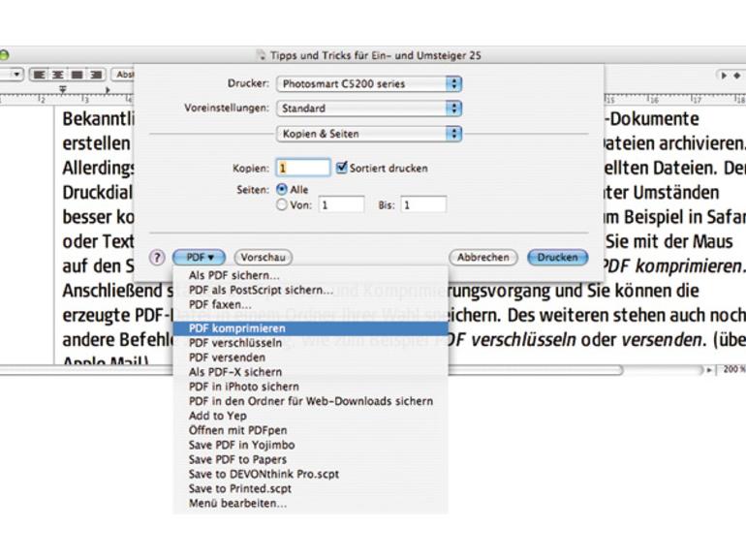Viewport: 746px width, 560px height.
Task: Select the Alle pages radio button
Action: click(x=282, y=189)
